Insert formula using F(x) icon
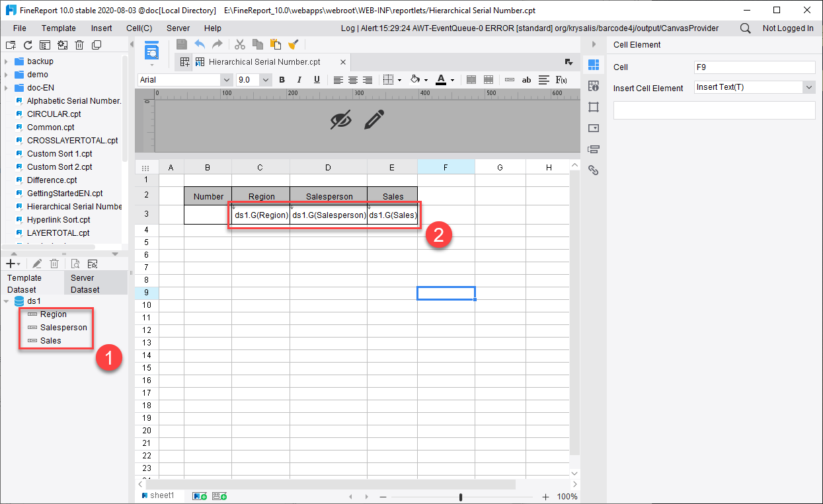 [x=561, y=80]
